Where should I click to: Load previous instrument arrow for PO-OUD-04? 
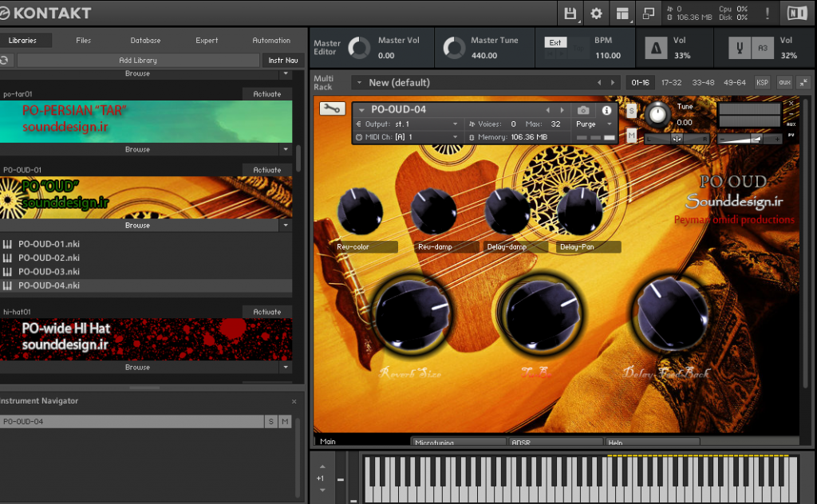click(547, 110)
